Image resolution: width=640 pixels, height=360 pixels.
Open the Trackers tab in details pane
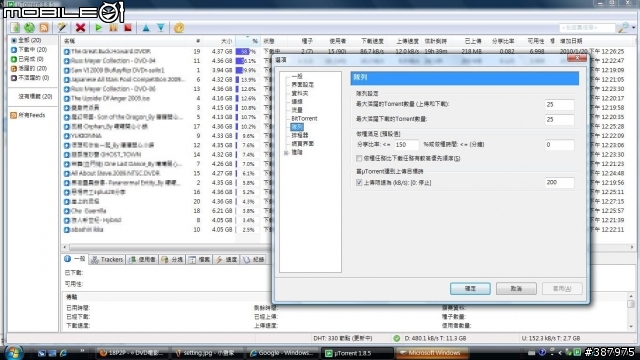tap(107, 260)
